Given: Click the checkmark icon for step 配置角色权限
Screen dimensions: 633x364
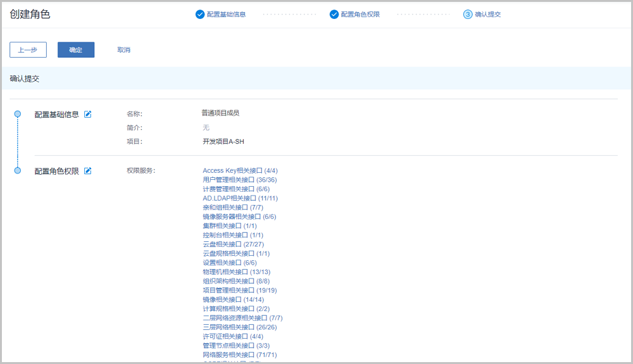Looking at the screenshot, I should point(334,14).
